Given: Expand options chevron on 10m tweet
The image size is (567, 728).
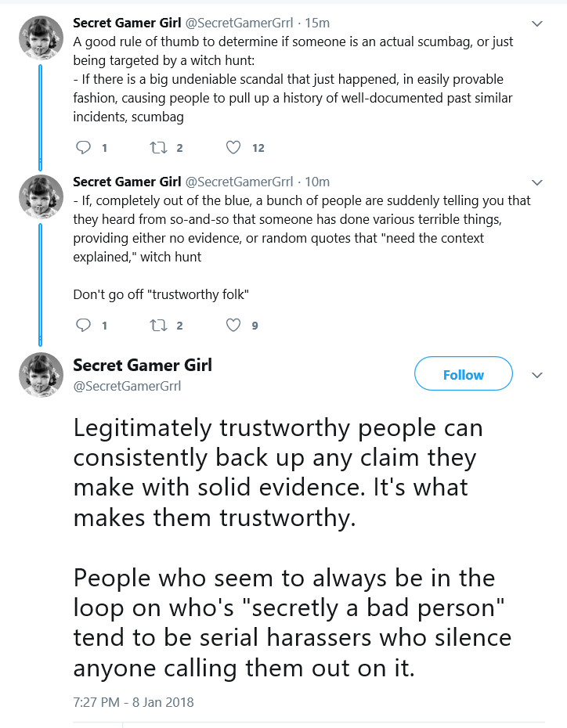Looking at the screenshot, I should [537, 182].
